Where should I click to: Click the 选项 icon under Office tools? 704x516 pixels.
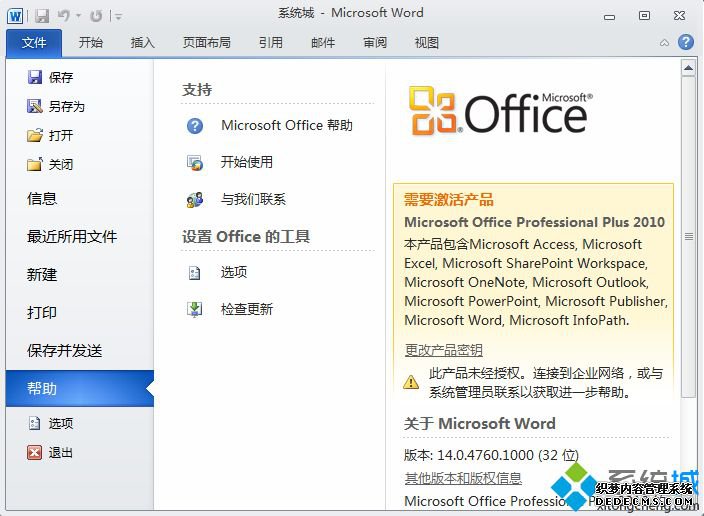click(194, 273)
